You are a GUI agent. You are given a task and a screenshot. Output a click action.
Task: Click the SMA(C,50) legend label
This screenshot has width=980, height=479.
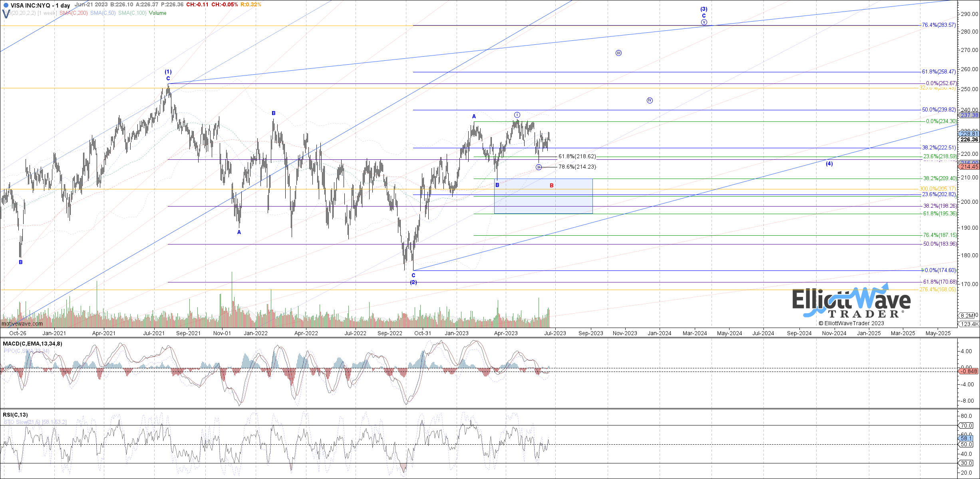103,13
